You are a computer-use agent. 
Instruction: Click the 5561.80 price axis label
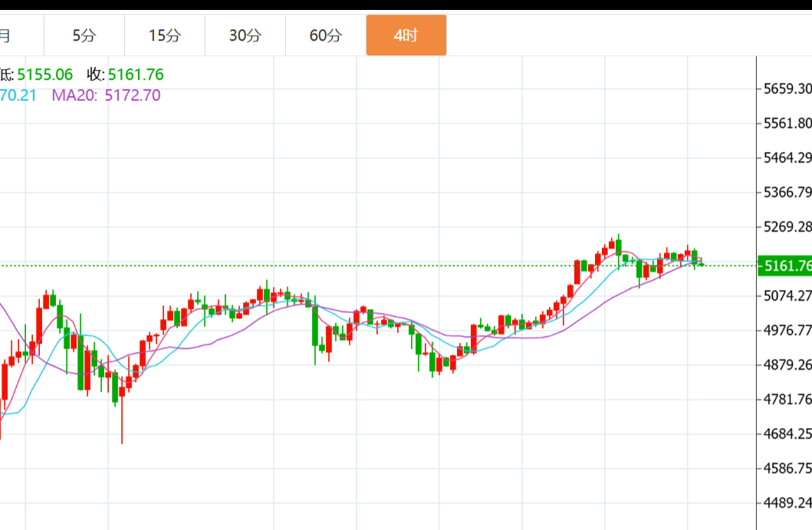pyautogui.click(x=787, y=123)
